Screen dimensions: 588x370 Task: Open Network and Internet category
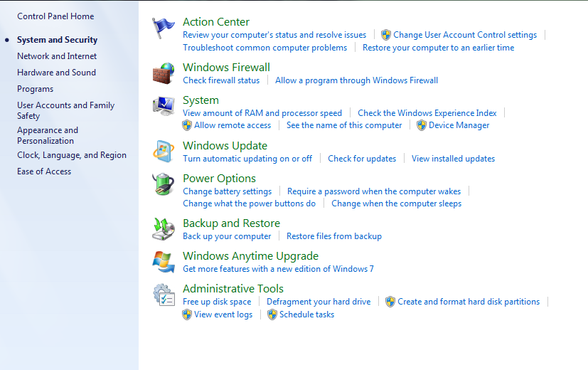pyautogui.click(x=57, y=56)
